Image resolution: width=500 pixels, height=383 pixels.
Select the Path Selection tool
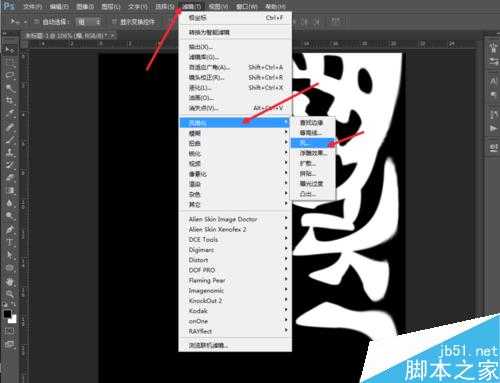(10, 255)
